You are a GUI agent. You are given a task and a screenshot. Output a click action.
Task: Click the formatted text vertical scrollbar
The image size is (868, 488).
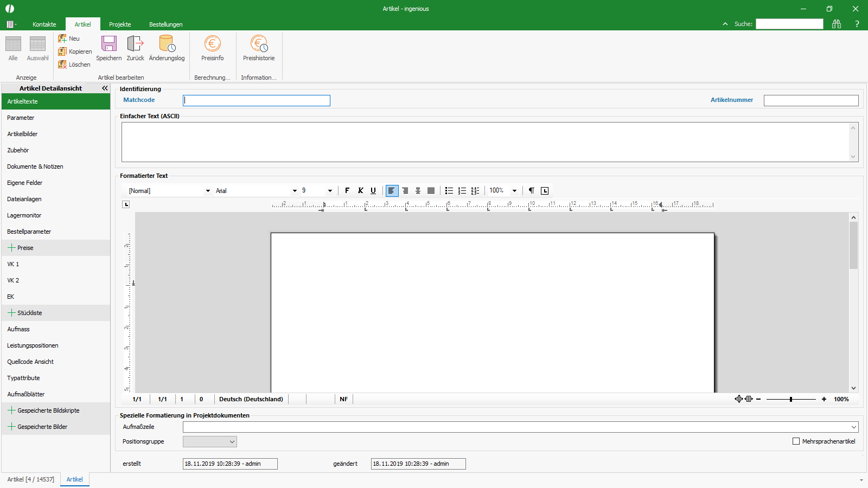[853, 302]
